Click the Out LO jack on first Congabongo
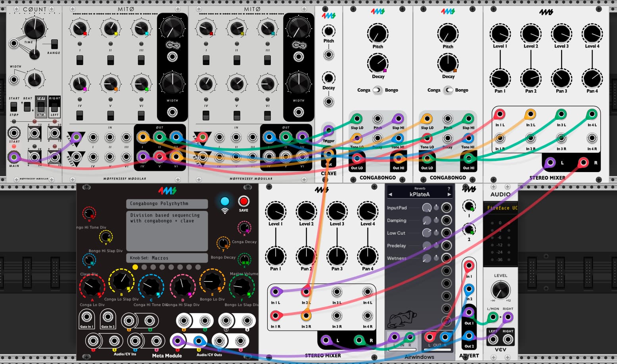 [x=357, y=159]
